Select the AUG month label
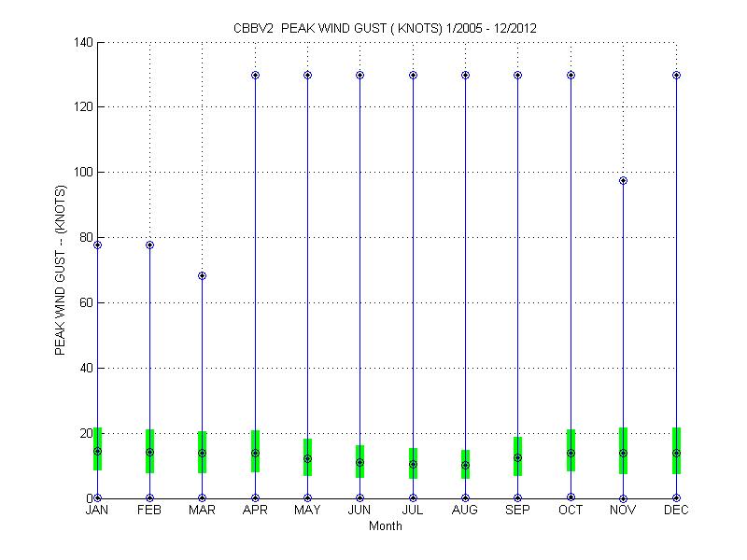This screenshot has height=560, width=747. (x=465, y=510)
